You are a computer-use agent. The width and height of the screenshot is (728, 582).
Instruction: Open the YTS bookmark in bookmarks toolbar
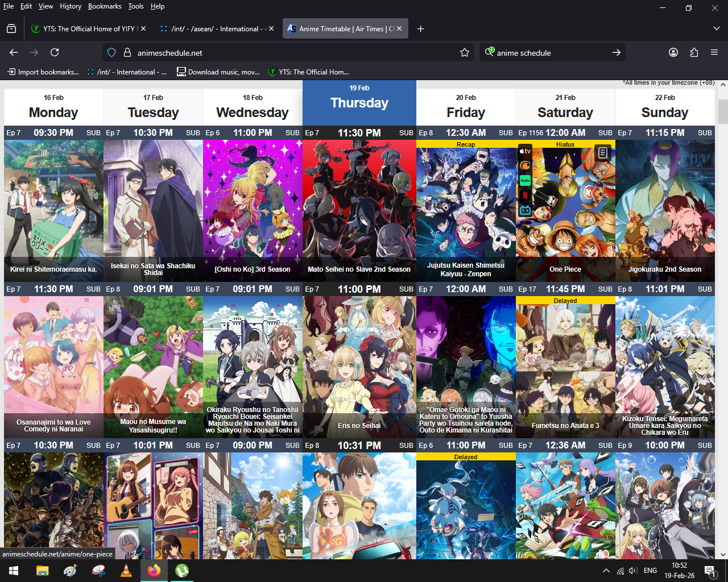point(308,72)
